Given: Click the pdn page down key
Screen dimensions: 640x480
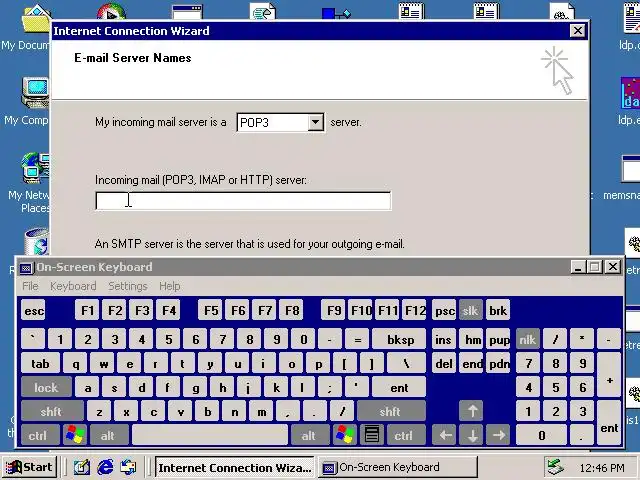Looking at the screenshot, I should 498,363.
